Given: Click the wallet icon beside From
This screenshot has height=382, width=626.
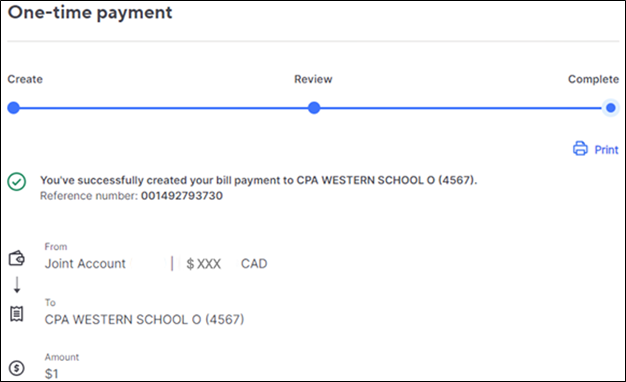Looking at the screenshot, I should click(17, 258).
